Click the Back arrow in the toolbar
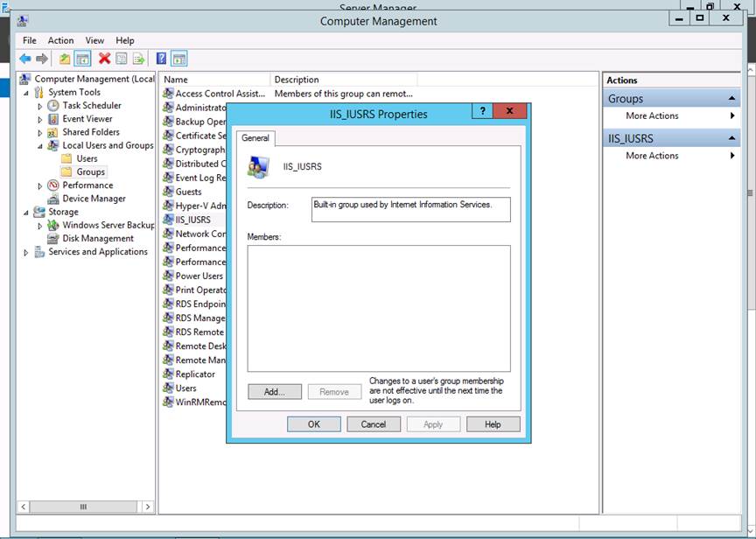 24,59
